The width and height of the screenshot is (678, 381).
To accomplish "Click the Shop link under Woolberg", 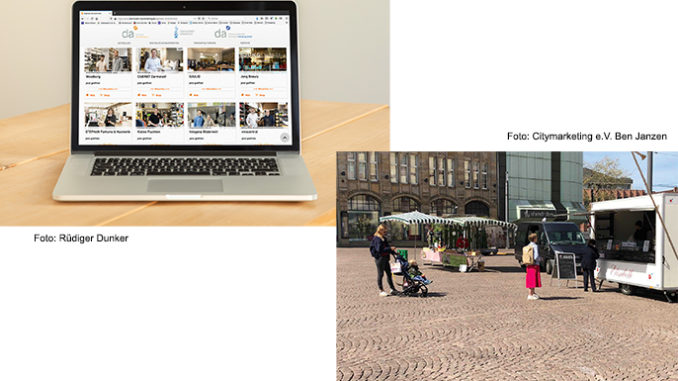I will click(x=106, y=95).
